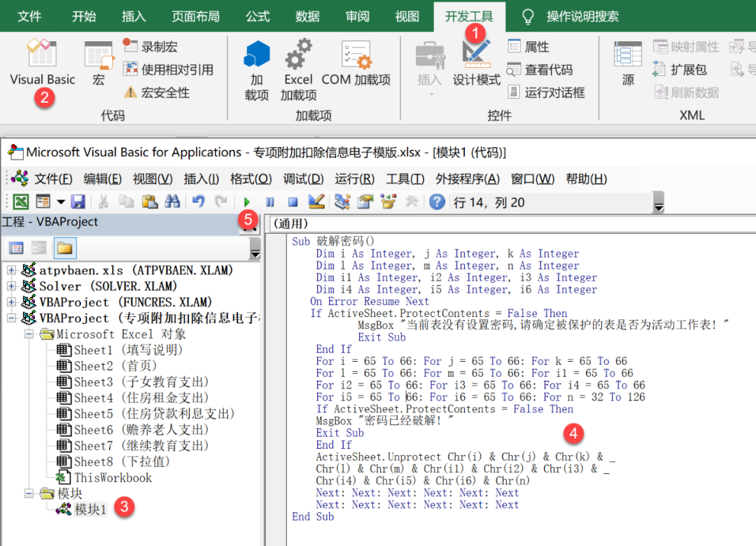
Task: Toggle 设计模式 design mode
Action: 477,63
